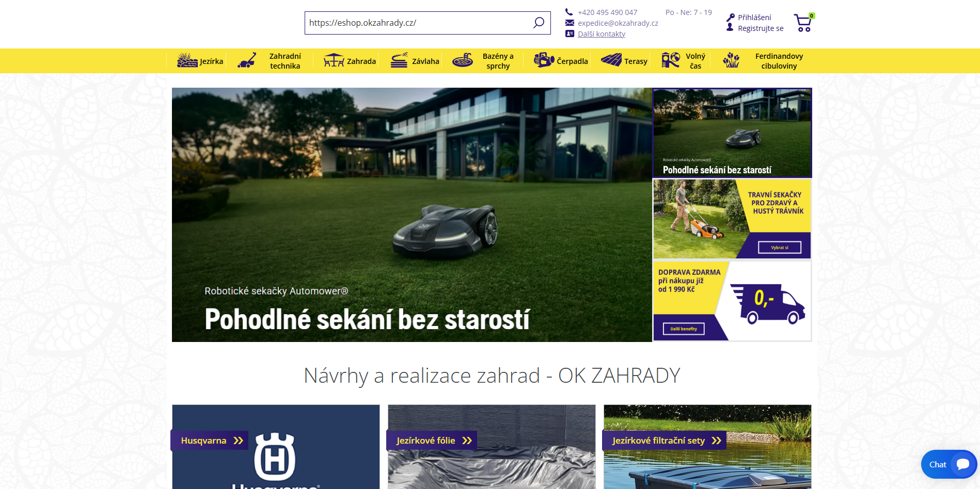The width and height of the screenshot is (980, 489).
Task: Click the Závlaha hose icon
Action: coord(399,60)
